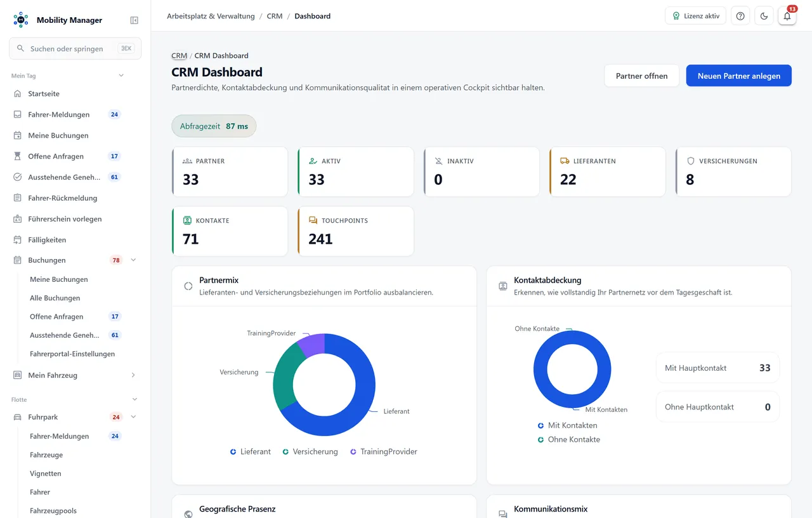Click the Touchpoints chat icon
The width and height of the screenshot is (812, 518).
tap(313, 220)
